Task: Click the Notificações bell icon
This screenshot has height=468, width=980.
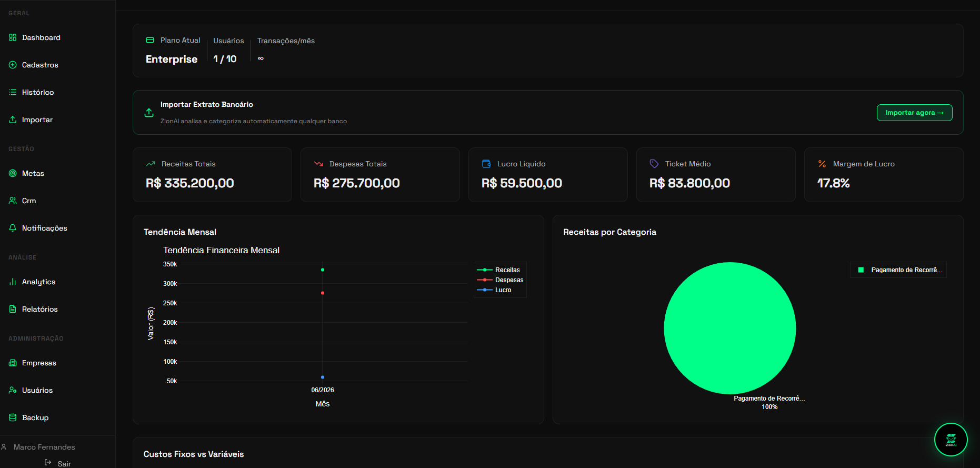Action: pos(13,228)
